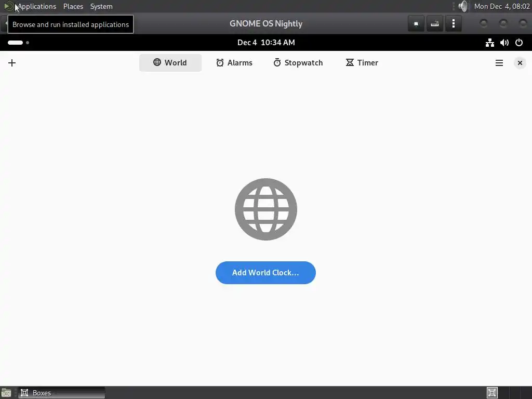Open Boxes three-dot actions menu
532x399 pixels.
point(453,24)
